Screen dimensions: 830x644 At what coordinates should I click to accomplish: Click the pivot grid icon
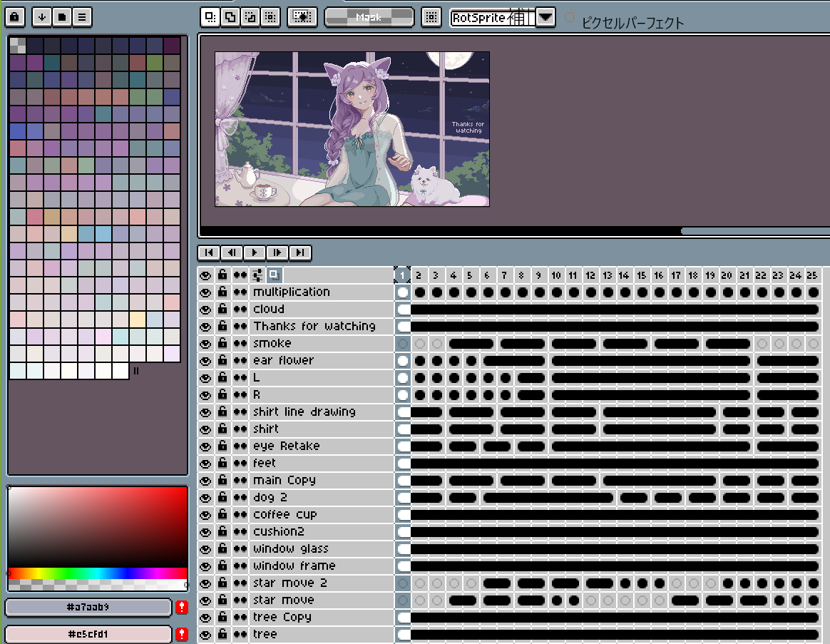(431, 17)
